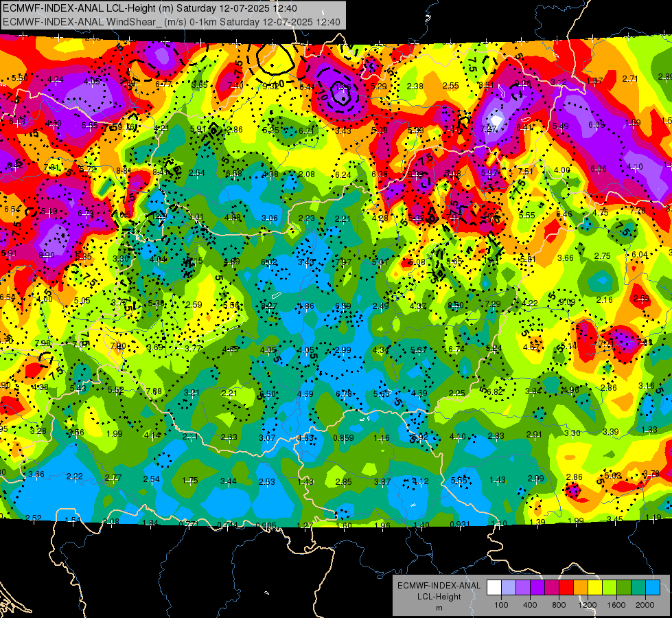Click the map value 2.77
This screenshot has height=618, width=672.
coord(113,477)
